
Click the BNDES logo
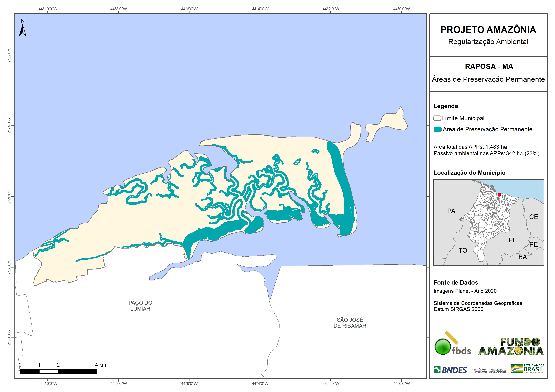(x=450, y=370)
